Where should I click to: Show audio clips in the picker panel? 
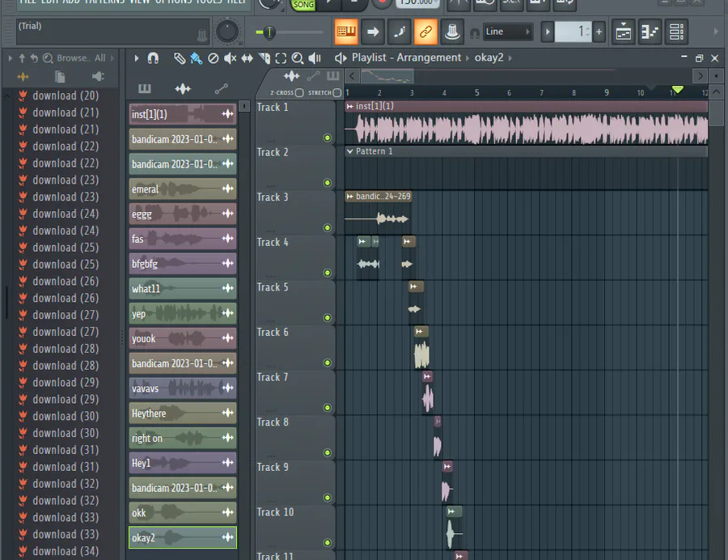(x=183, y=88)
